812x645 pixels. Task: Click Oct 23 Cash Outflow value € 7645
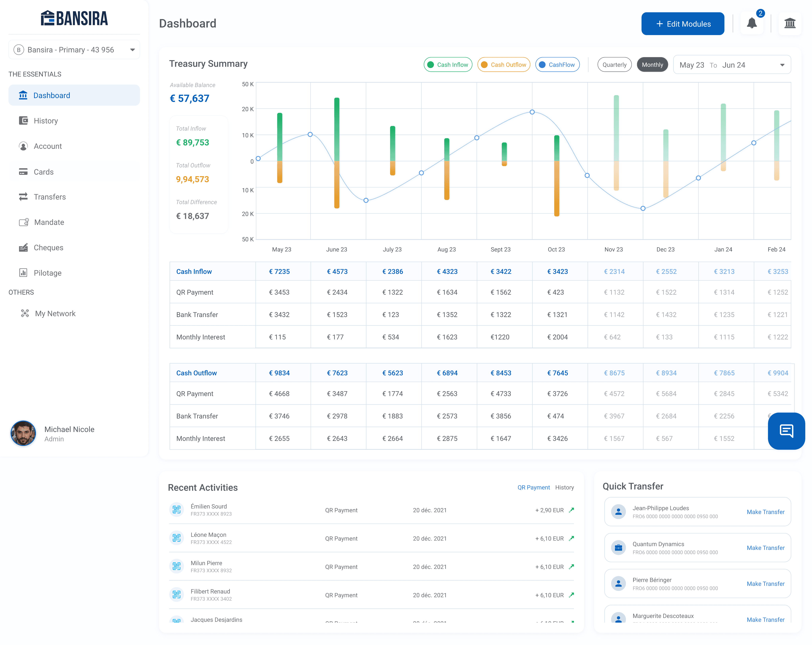coord(557,372)
